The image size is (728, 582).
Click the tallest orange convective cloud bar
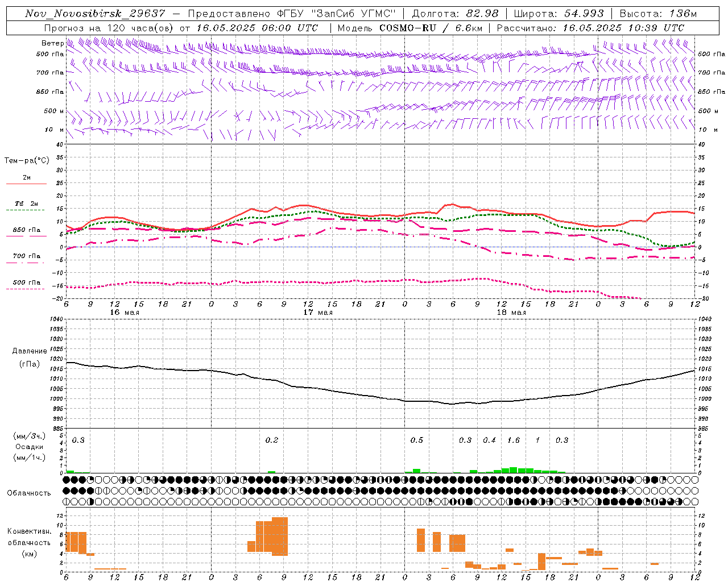click(x=280, y=537)
